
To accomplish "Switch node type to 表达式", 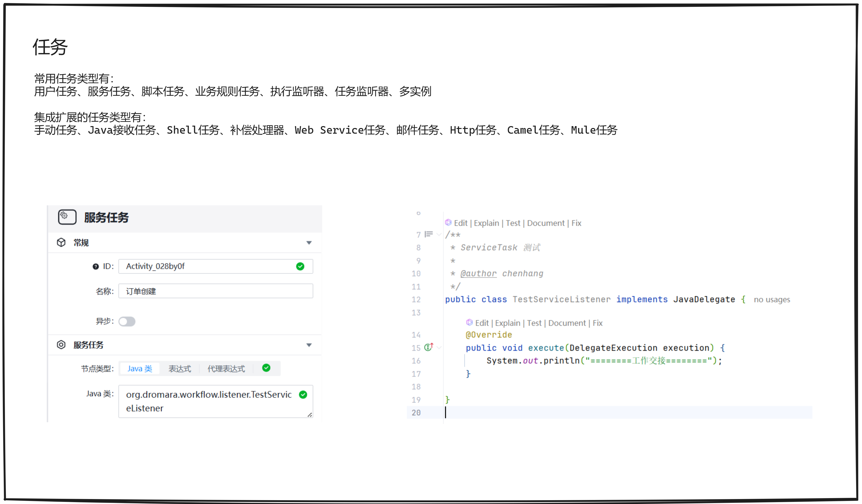I will coord(179,368).
